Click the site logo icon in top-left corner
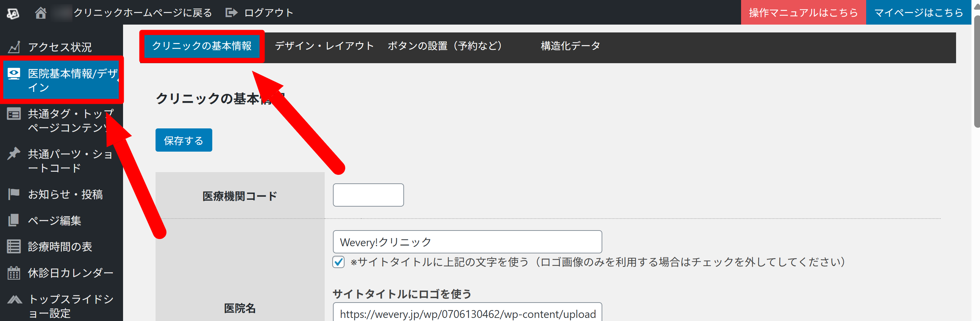Screen dimensions: 980x321 coord(13,13)
